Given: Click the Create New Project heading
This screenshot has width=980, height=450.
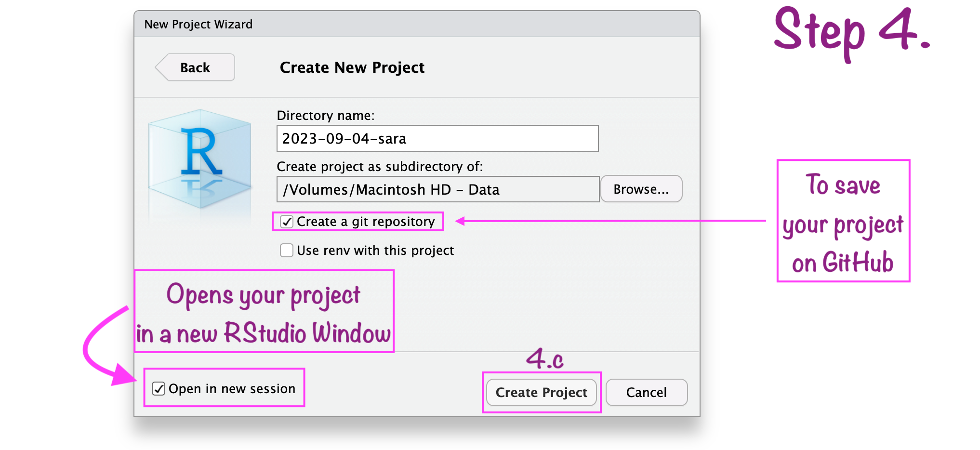Looking at the screenshot, I should [x=352, y=67].
